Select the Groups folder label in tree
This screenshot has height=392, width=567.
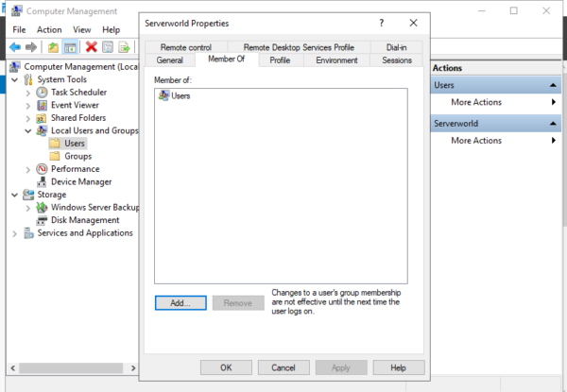coord(78,156)
